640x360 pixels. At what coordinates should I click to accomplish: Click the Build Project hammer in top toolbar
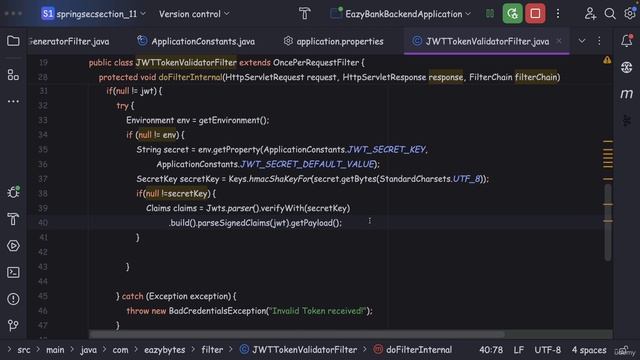[304, 14]
